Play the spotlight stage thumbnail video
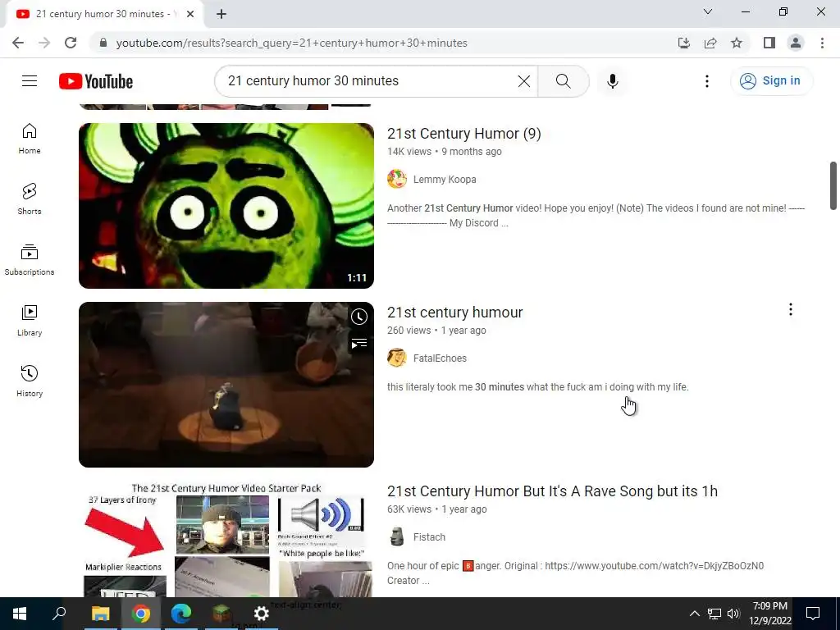This screenshot has width=840, height=630. pyautogui.click(x=226, y=385)
